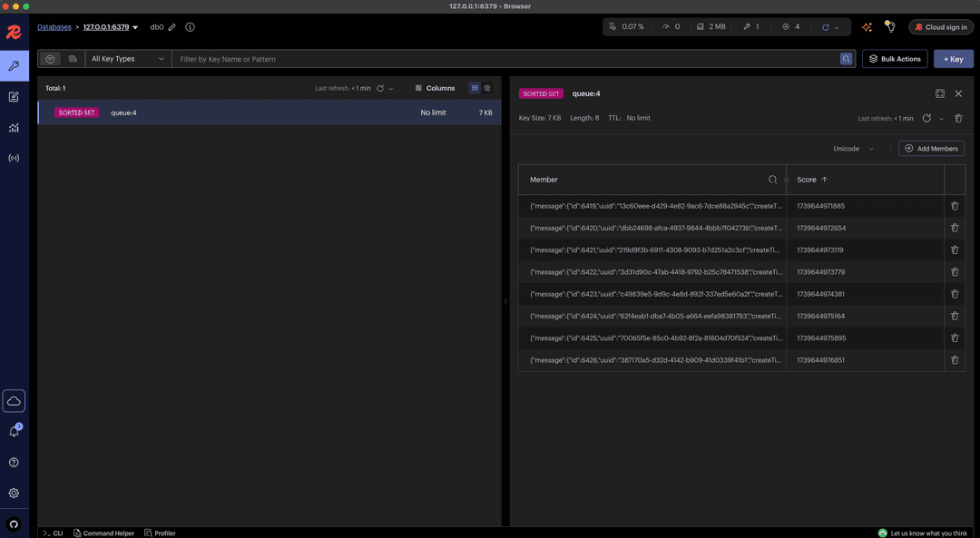Viewport: 980px width, 538px height.
Task: Open the GitHub icon in sidebar
Action: click(14, 524)
